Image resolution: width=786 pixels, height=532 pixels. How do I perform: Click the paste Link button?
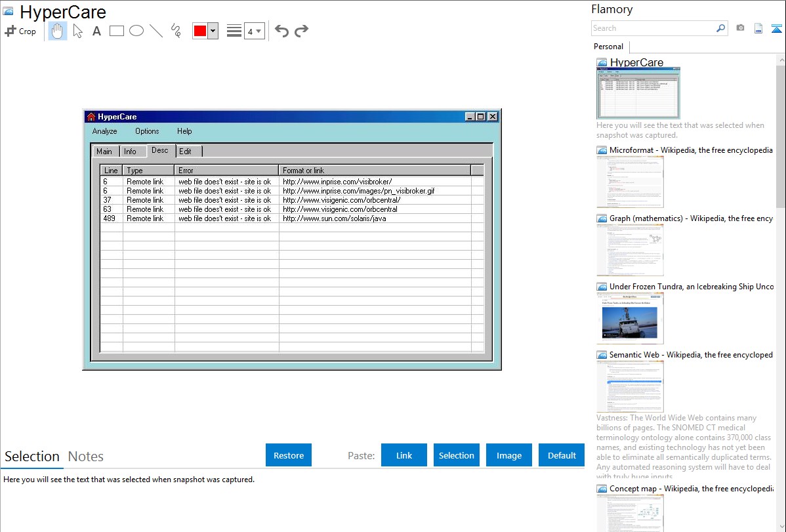pos(404,455)
